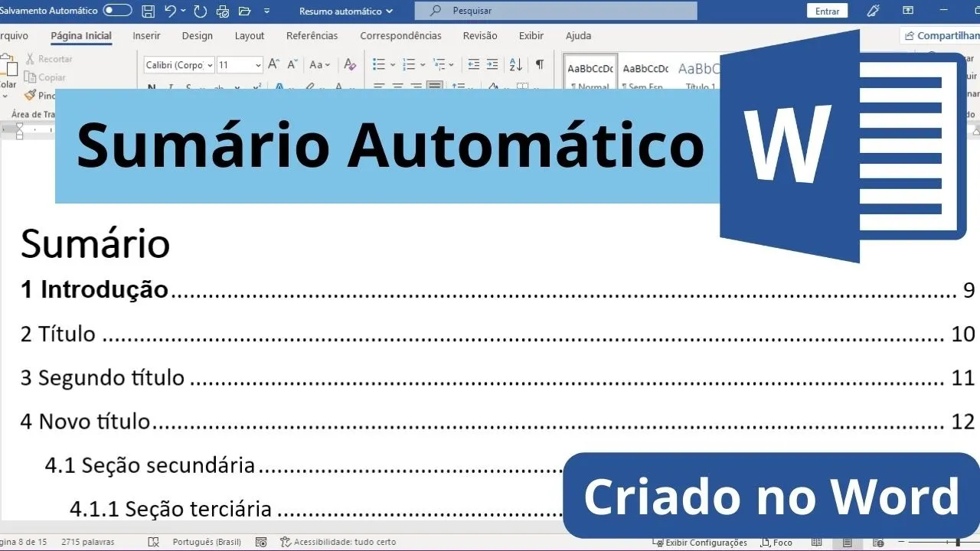Click the '1 Introdução' summary entry
This screenshot has width=980, height=551.
coord(497,290)
